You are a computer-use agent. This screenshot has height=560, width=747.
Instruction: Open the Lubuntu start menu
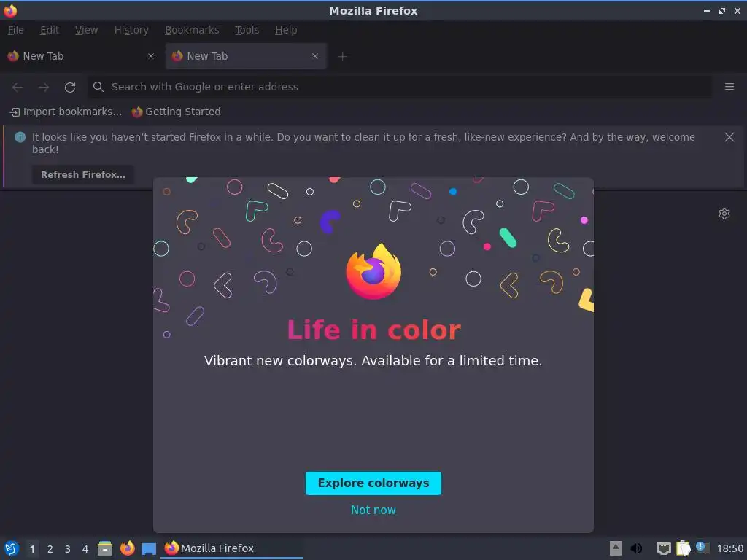pos(12,548)
